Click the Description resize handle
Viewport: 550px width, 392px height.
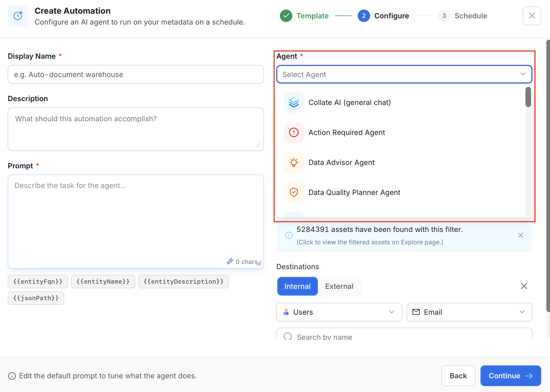coord(258,145)
